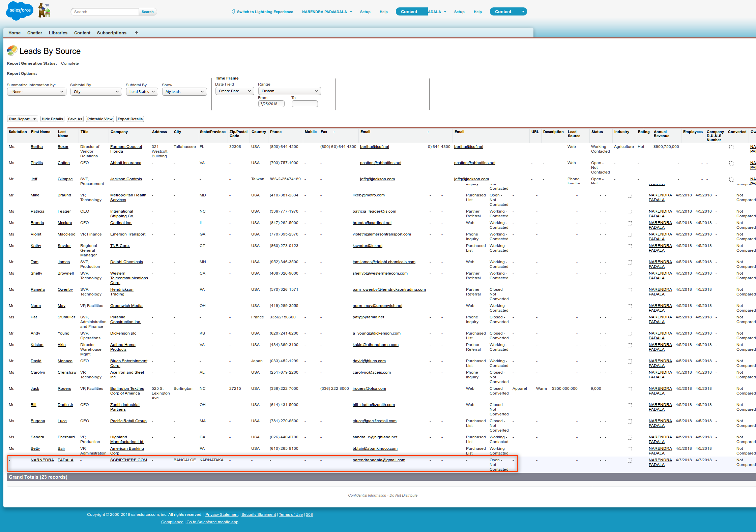Click narendrapadala@gmail.com email link

(379, 460)
